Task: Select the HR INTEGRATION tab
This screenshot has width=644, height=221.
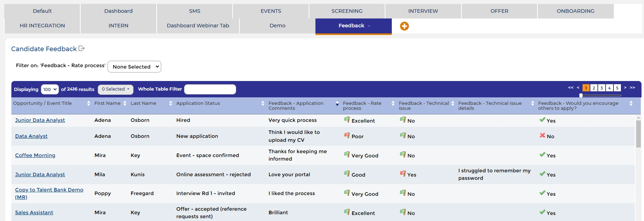Action: coord(42,26)
